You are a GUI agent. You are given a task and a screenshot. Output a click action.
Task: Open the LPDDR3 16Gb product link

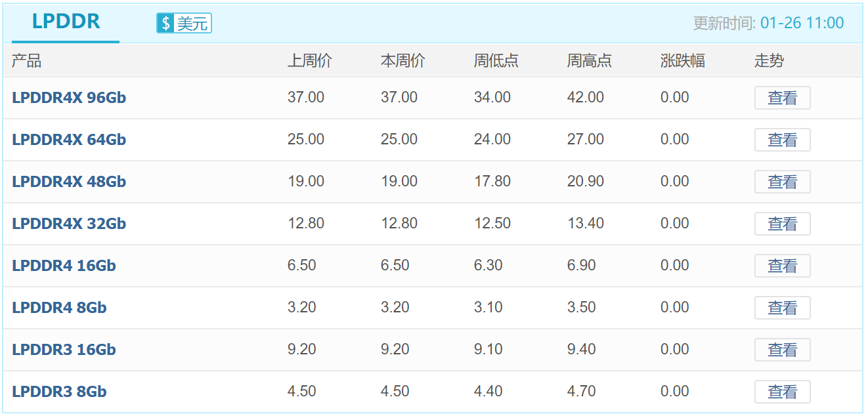coord(64,350)
